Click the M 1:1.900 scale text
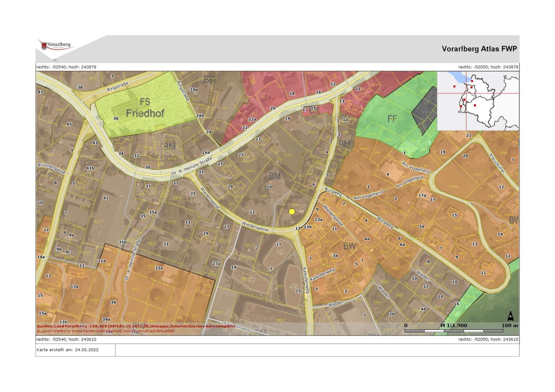The height and width of the screenshot is (392, 555). pos(454,325)
